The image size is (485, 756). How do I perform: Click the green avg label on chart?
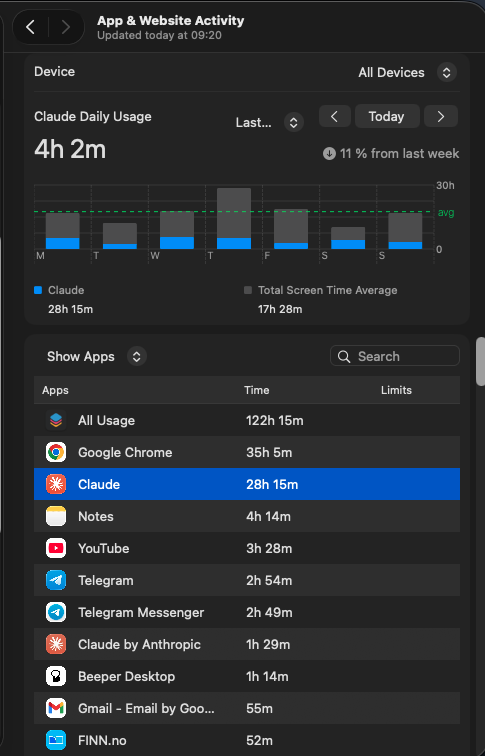click(446, 213)
